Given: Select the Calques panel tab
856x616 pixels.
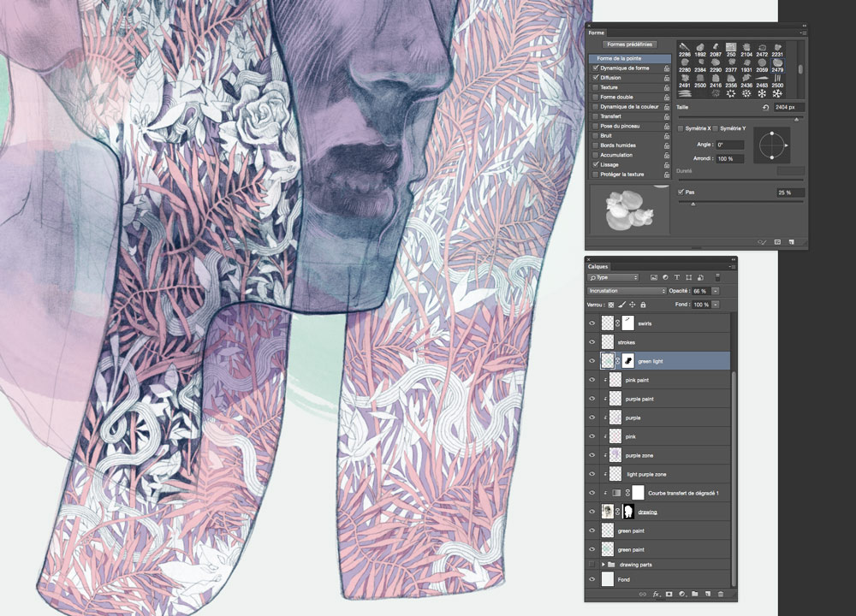Looking at the screenshot, I should 597,267.
